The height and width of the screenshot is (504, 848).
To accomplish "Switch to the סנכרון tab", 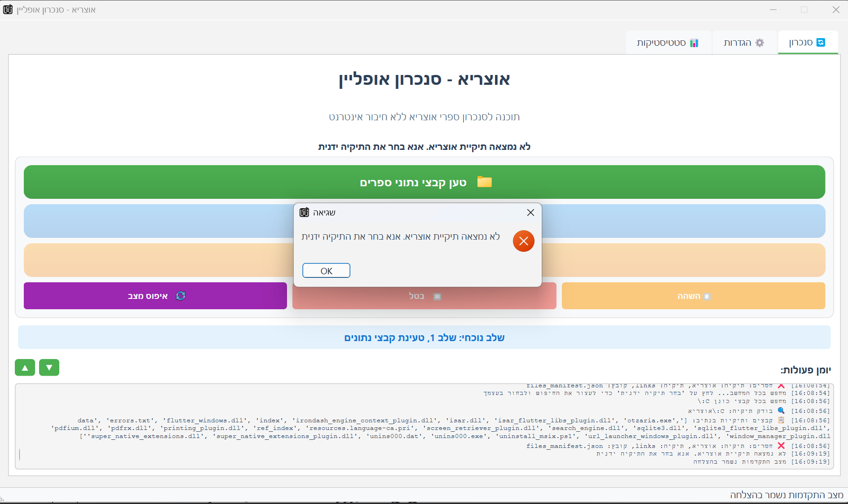I will pyautogui.click(x=807, y=43).
